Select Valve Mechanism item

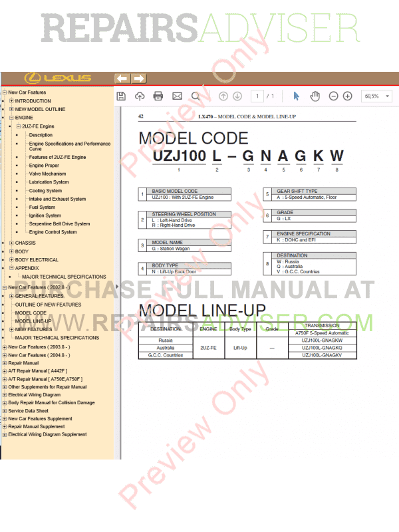pyautogui.click(x=47, y=174)
